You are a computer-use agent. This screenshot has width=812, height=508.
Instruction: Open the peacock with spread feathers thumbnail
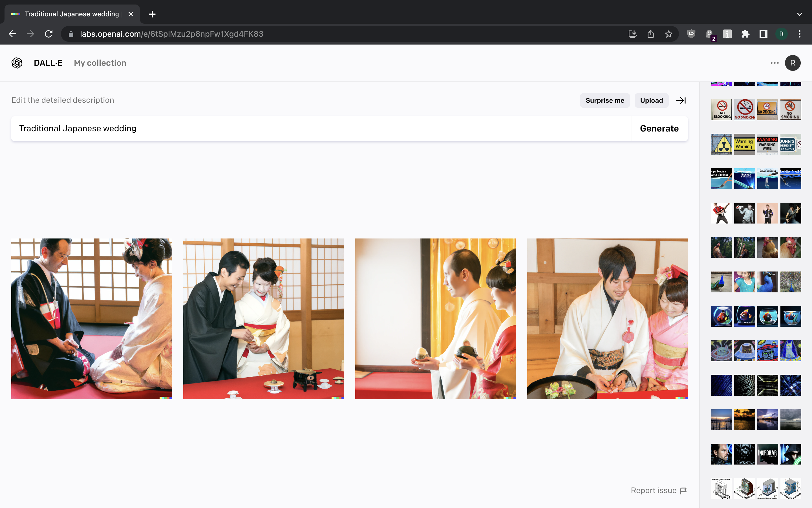[791, 282]
